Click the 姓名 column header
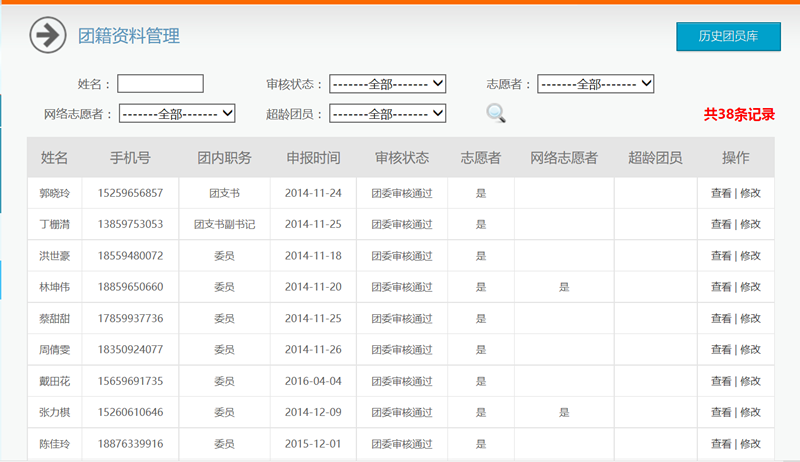Viewport: 800px width, 462px height. pyautogui.click(x=54, y=158)
